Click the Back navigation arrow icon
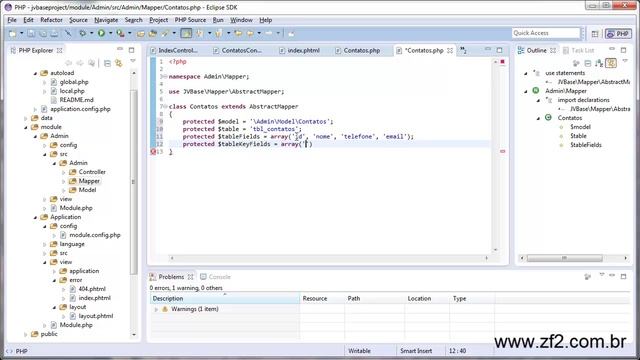The height and width of the screenshot is (360, 640). tap(250, 33)
